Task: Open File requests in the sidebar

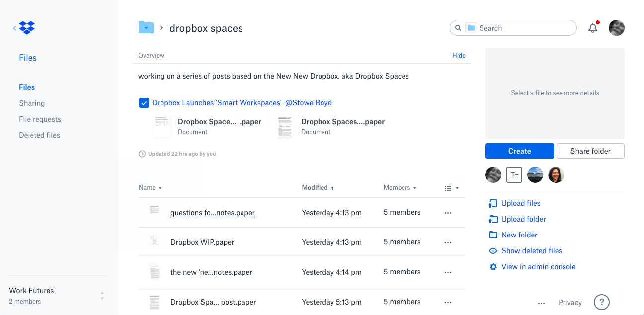Action: click(x=39, y=119)
